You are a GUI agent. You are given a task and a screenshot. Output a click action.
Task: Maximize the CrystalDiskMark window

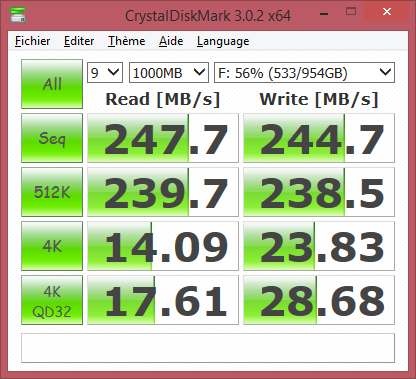pyautogui.click(x=351, y=12)
